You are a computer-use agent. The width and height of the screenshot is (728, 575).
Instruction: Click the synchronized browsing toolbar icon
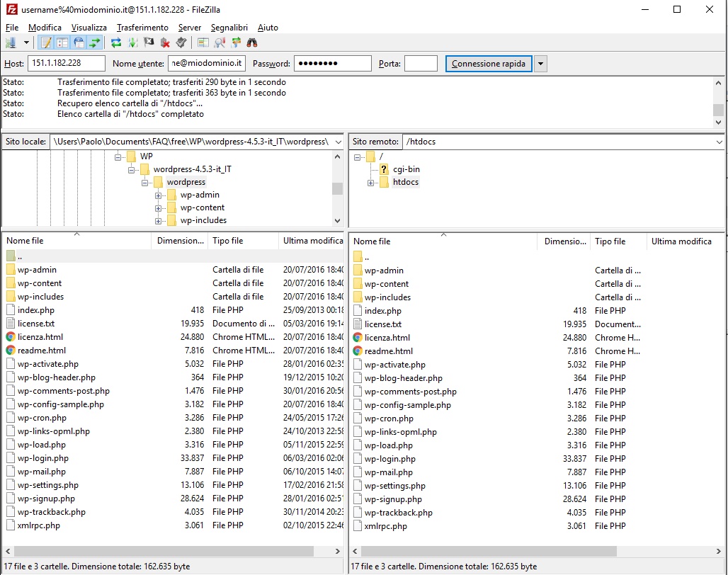pos(236,43)
